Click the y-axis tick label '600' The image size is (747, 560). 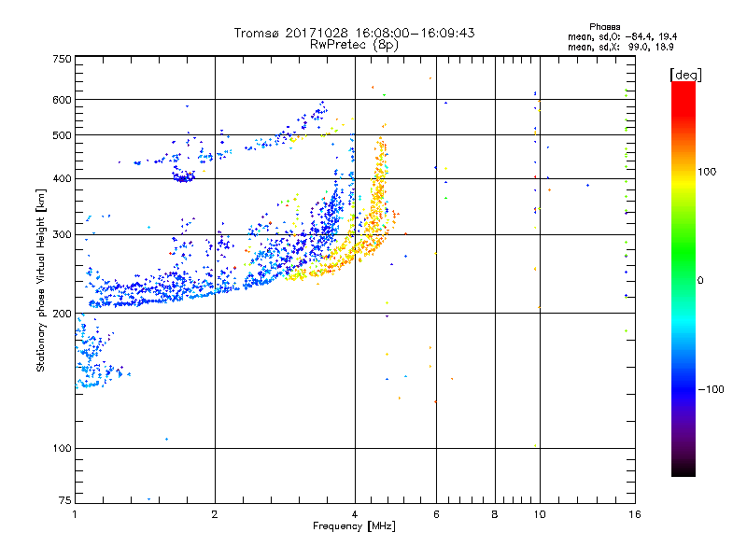pos(62,100)
